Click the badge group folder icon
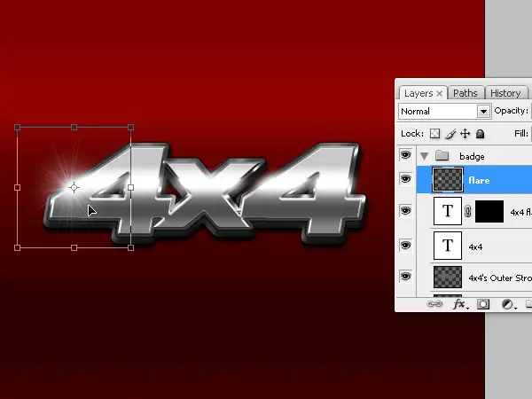532x399 pixels. (442, 156)
